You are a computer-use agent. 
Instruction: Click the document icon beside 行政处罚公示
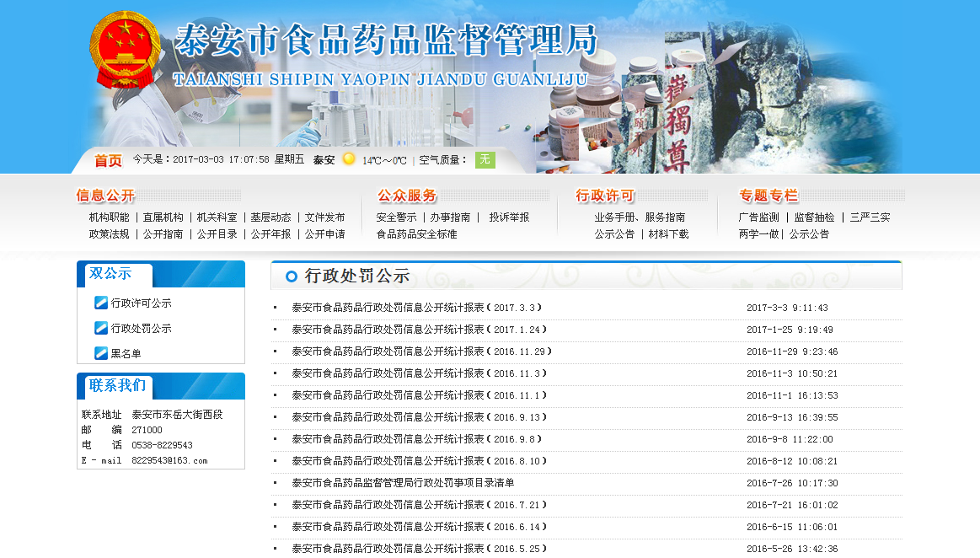point(100,329)
